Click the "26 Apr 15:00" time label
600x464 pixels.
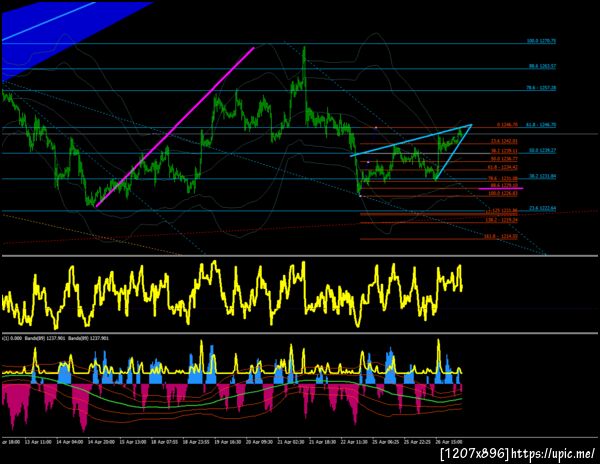tap(449, 442)
